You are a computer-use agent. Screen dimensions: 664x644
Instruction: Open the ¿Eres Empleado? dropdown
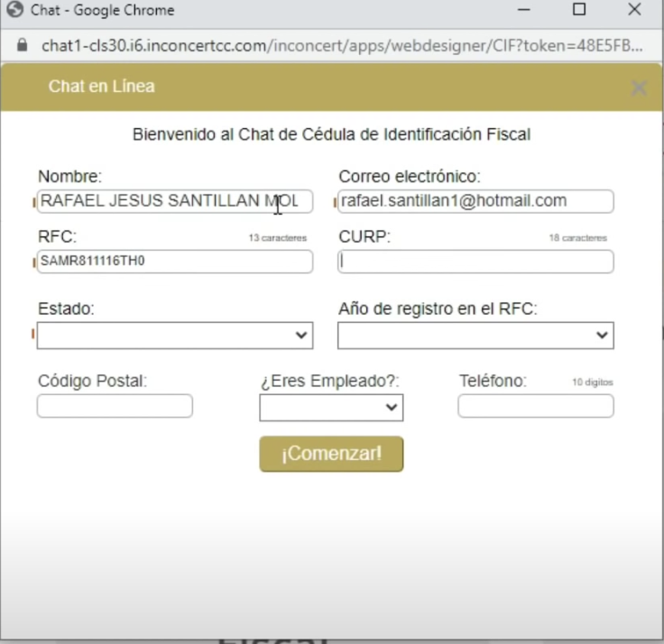[x=331, y=408]
